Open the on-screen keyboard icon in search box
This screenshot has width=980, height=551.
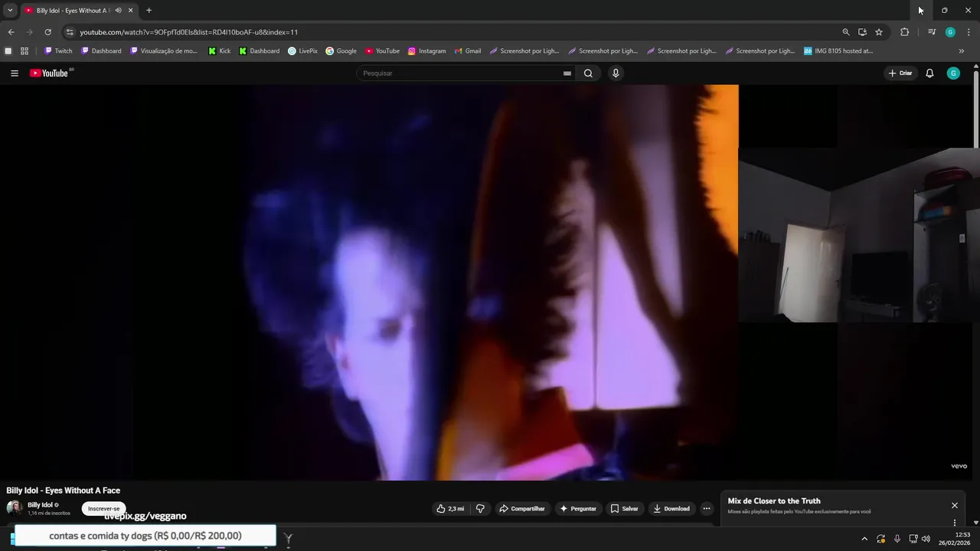click(x=567, y=73)
